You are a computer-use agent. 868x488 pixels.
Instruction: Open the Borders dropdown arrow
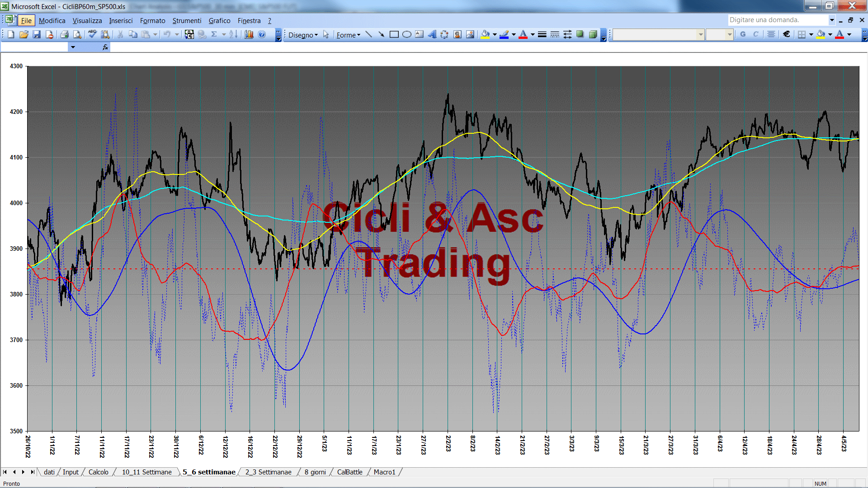[x=811, y=34]
